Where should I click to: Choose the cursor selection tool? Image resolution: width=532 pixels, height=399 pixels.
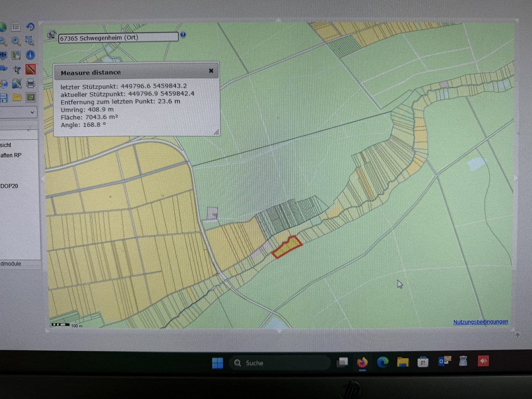(17, 69)
